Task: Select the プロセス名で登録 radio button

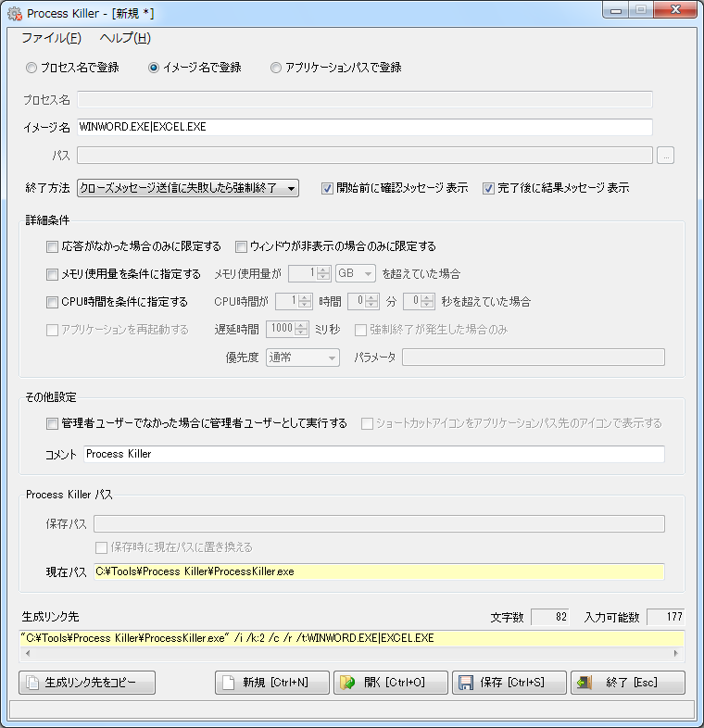Action: (32, 68)
